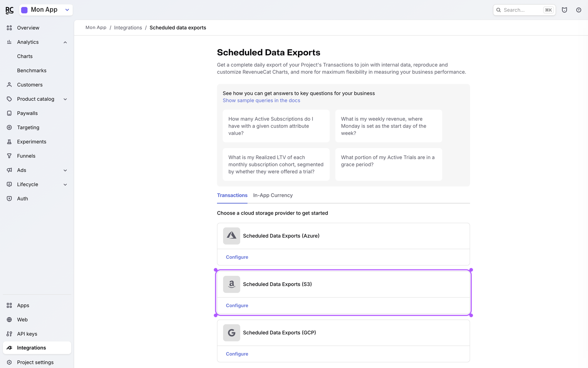
Task: Click the cat face icon in header
Action: pos(564,10)
